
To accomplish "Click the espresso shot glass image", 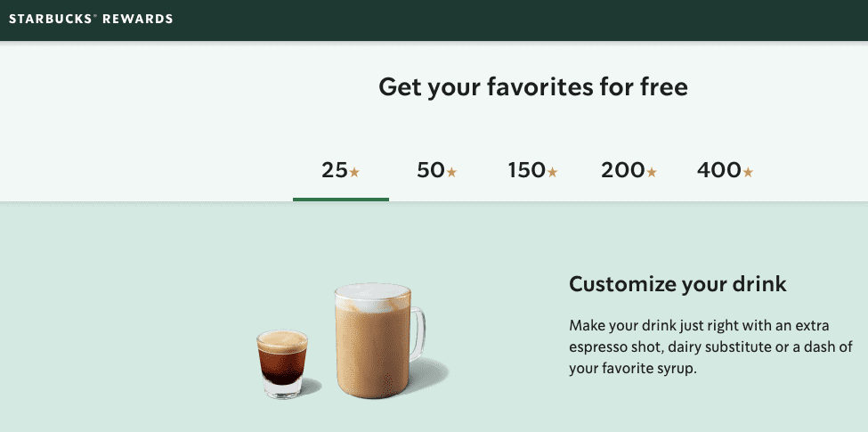I will 281,363.
